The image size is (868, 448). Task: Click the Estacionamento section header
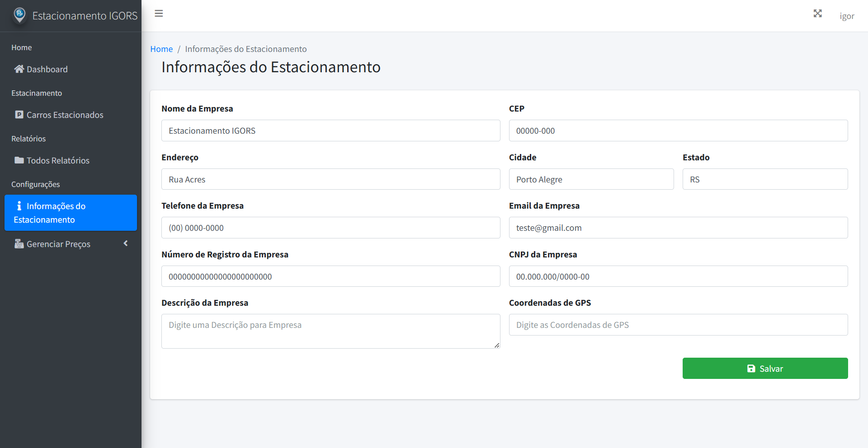[x=37, y=93]
